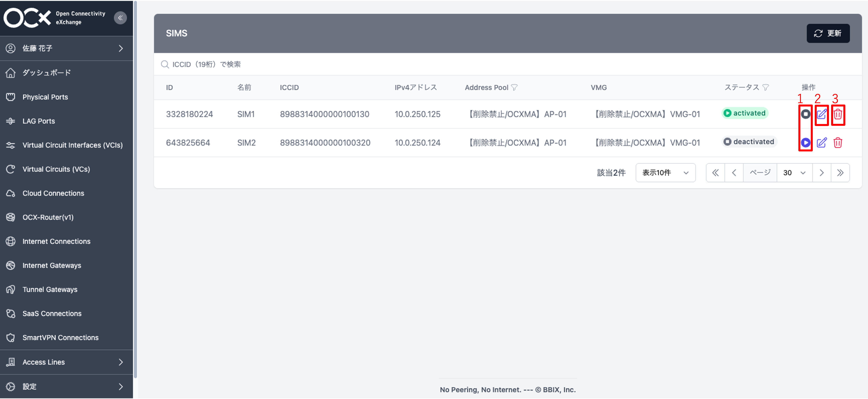Click the sidebar vertical scrollbar

click(136, 190)
